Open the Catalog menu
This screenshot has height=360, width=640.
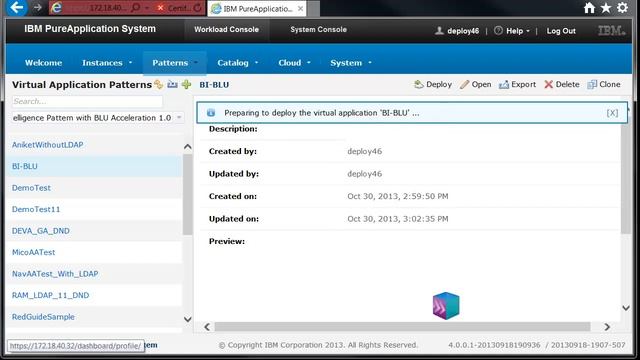coord(238,63)
